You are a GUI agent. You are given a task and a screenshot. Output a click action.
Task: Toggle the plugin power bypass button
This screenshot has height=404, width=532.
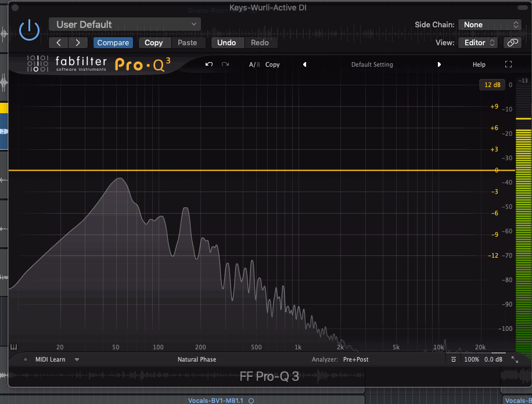(x=29, y=30)
